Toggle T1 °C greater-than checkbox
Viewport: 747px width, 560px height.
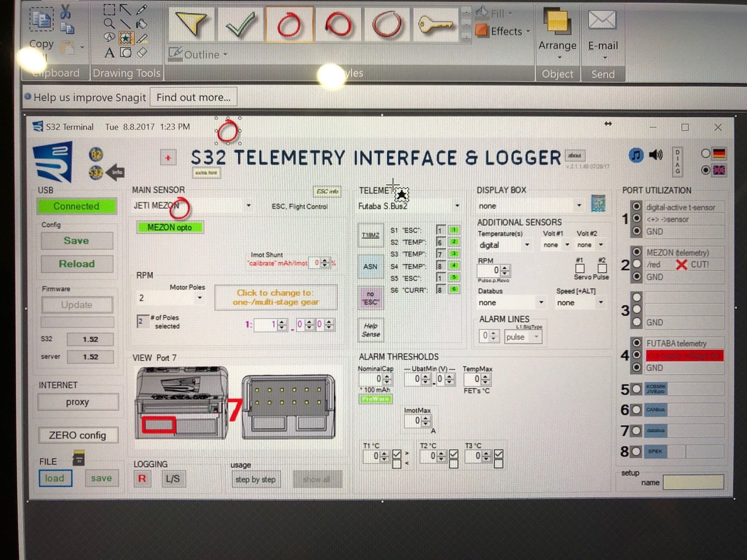pyautogui.click(x=397, y=454)
